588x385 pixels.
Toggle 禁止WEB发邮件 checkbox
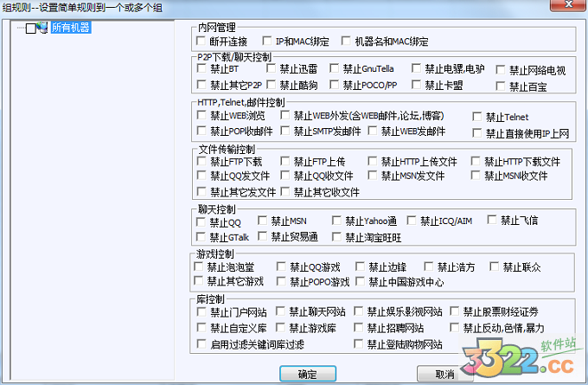pos(373,131)
